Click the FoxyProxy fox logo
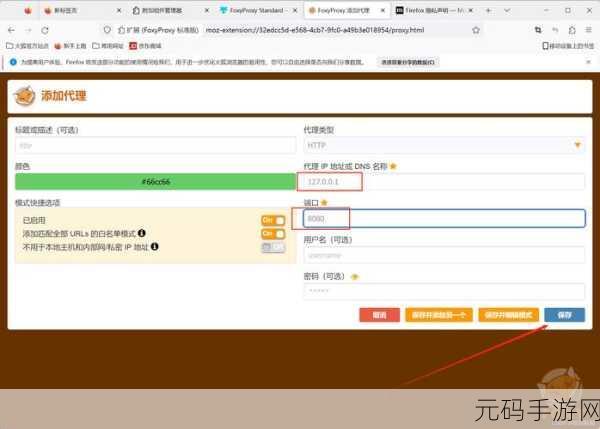Screen dimensions: 600x429 (x=24, y=96)
